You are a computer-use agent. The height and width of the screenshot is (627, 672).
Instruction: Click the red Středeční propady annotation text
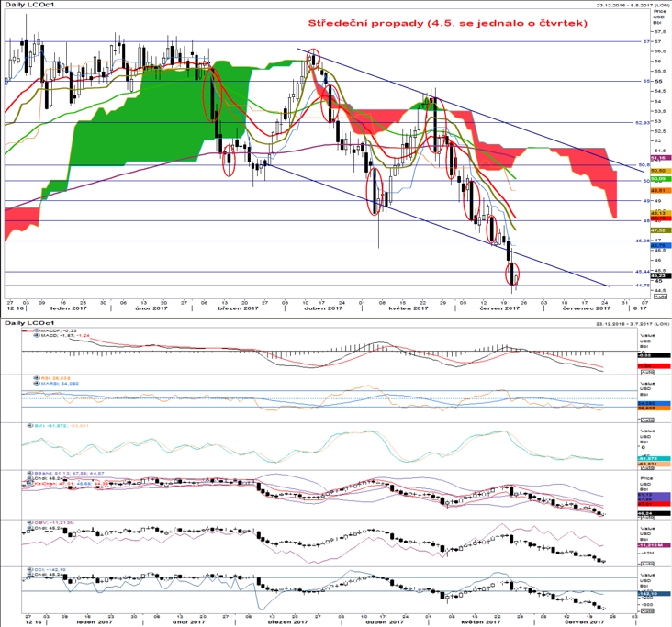447,23
